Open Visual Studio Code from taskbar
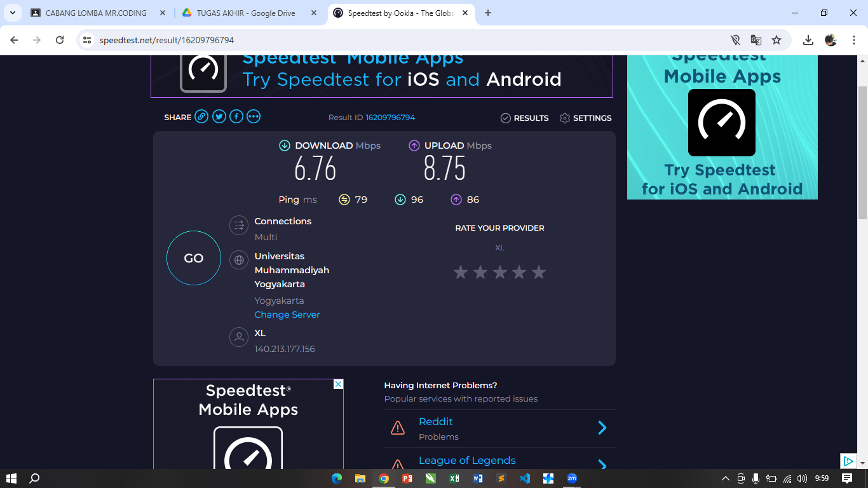Viewport: 868px width, 488px height. (525, 478)
